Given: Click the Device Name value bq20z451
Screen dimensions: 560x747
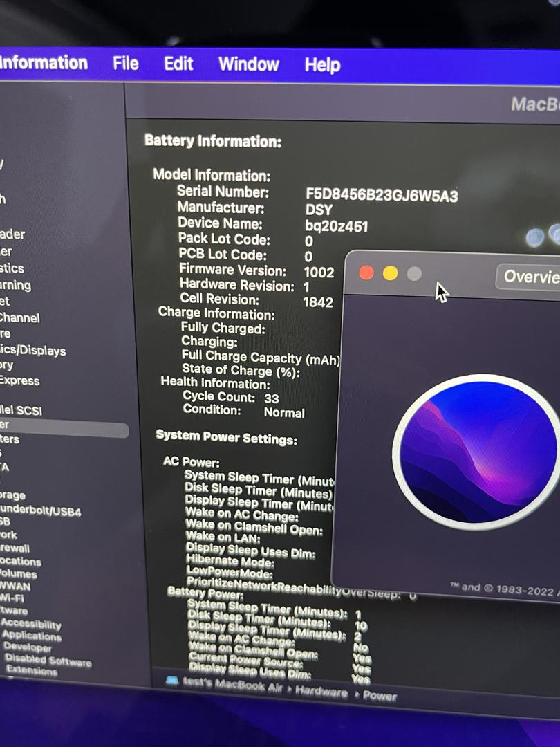Looking at the screenshot, I should (337, 225).
